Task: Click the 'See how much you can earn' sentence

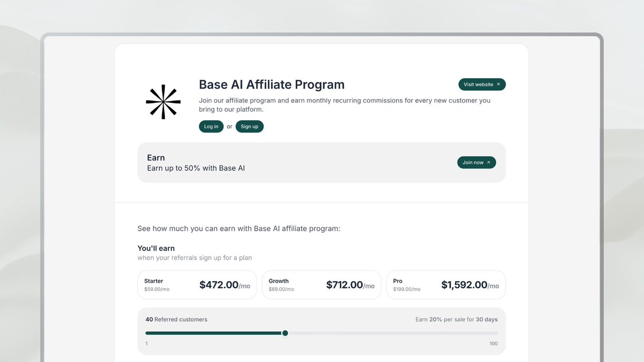Action: coord(239,228)
